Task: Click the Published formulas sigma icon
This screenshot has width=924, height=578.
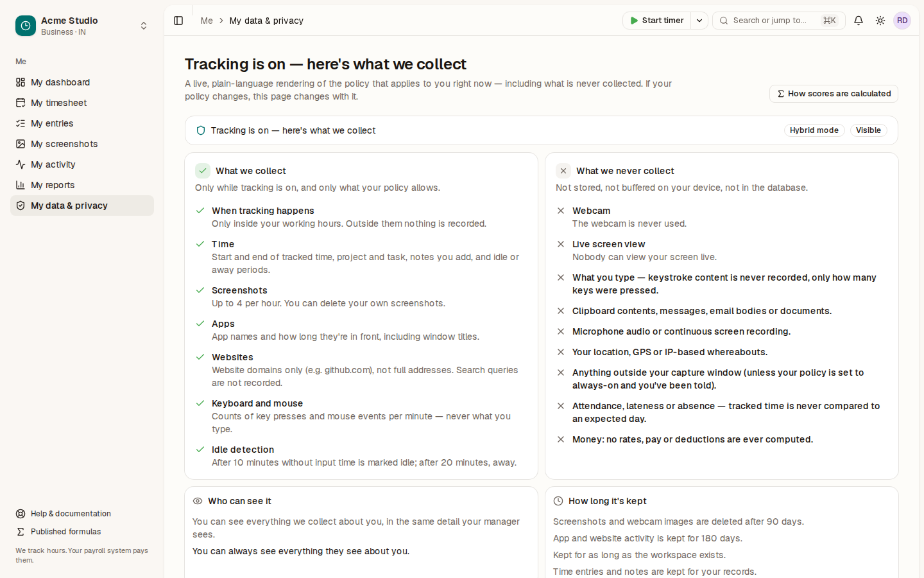Action: click(x=21, y=532)
